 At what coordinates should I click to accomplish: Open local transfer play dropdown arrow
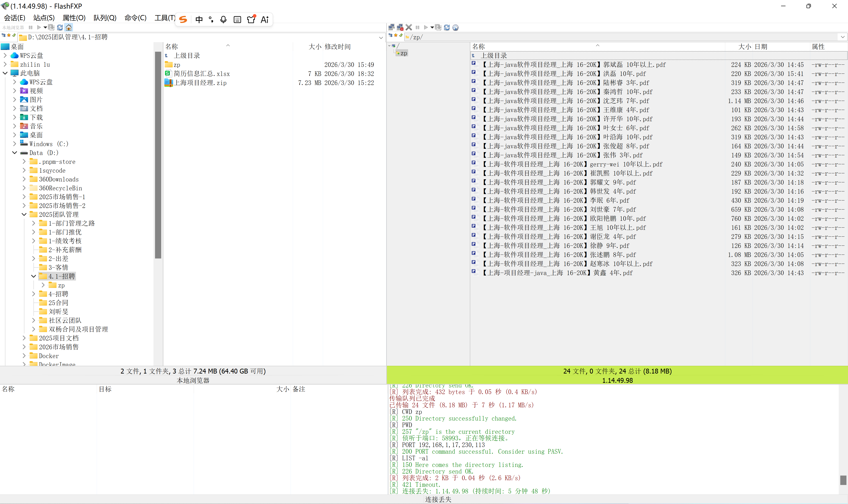[45, 27]
